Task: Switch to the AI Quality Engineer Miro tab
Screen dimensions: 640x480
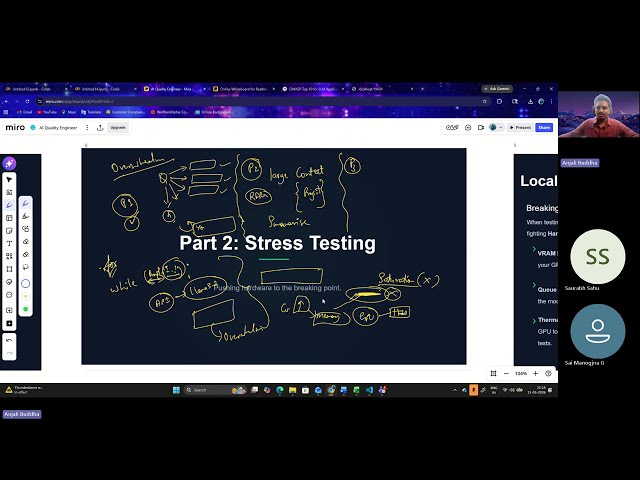Action: tap(174, 89)
